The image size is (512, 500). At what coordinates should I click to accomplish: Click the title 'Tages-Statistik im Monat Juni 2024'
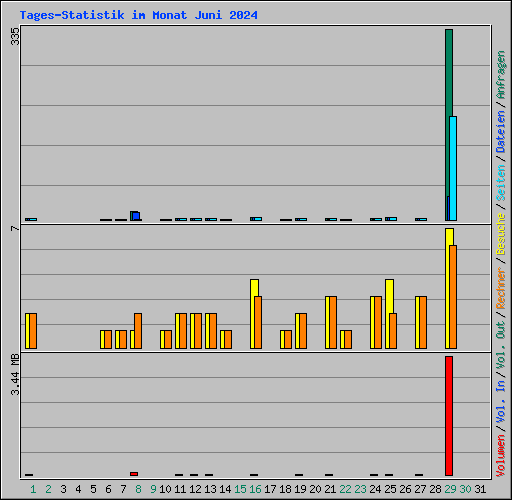[138, 15]
